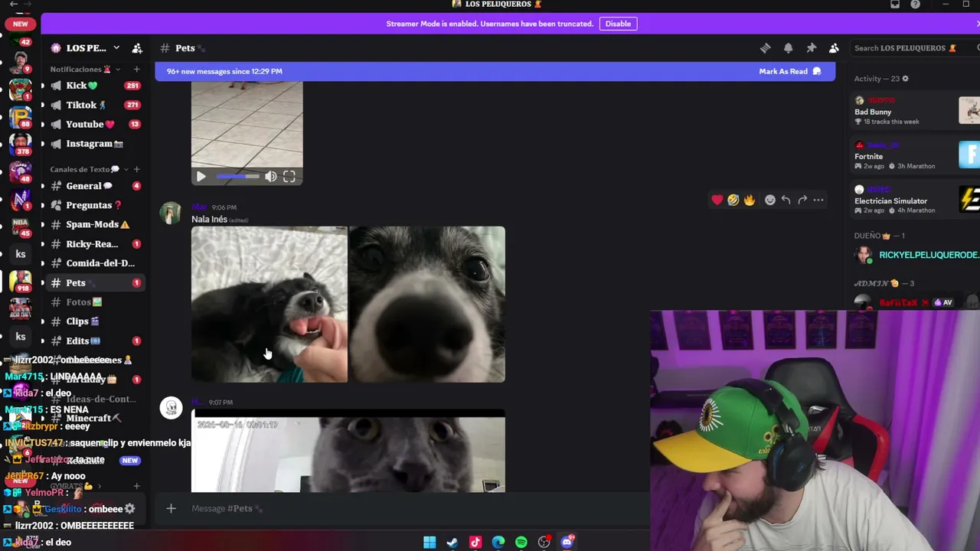This screenshot has width=980, height=551.
Task: Focus the Message #Pets input box
Action: pyautogui.click(x=413, y=508)
